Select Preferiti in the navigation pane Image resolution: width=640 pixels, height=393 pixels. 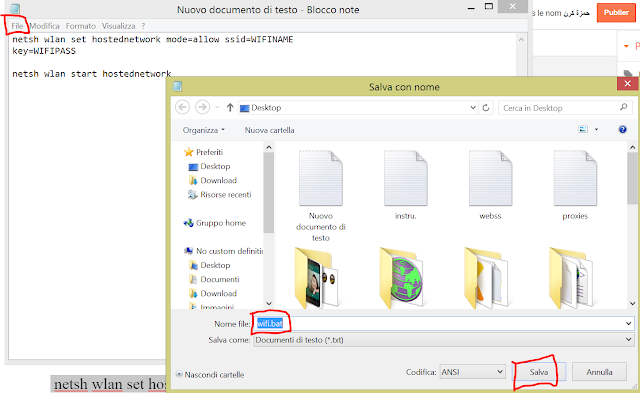pyautogui.click(x=204, y=152)
